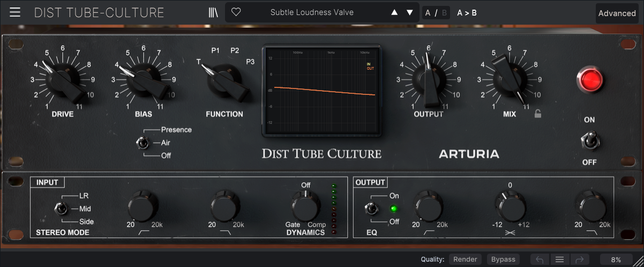The width and height of the screenshot is (644, 267).
Task: Open the preset library browser icon
Action: (213, 12)
